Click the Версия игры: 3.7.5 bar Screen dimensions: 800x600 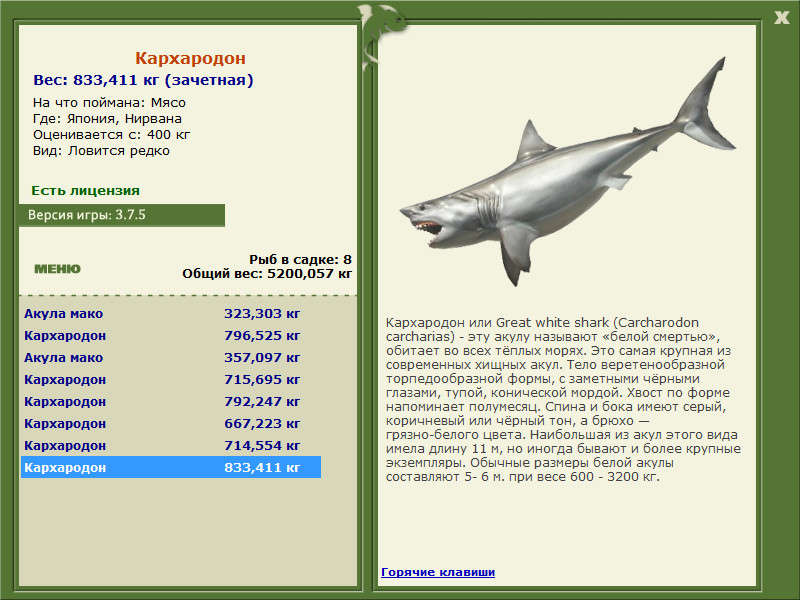coord(122,215)
